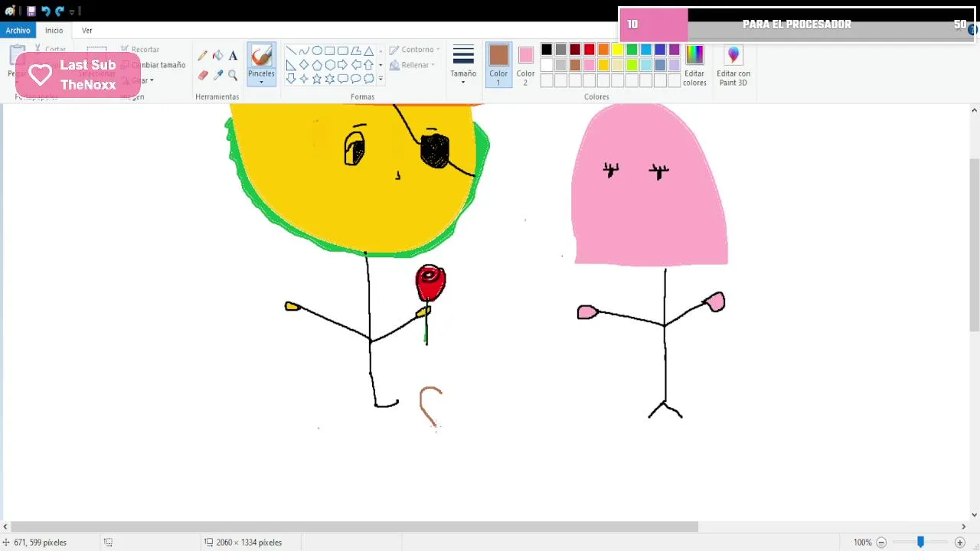Choose the Up arrow shape
Viewport: 980px width, 551px height.
click(x=369, y=65)
